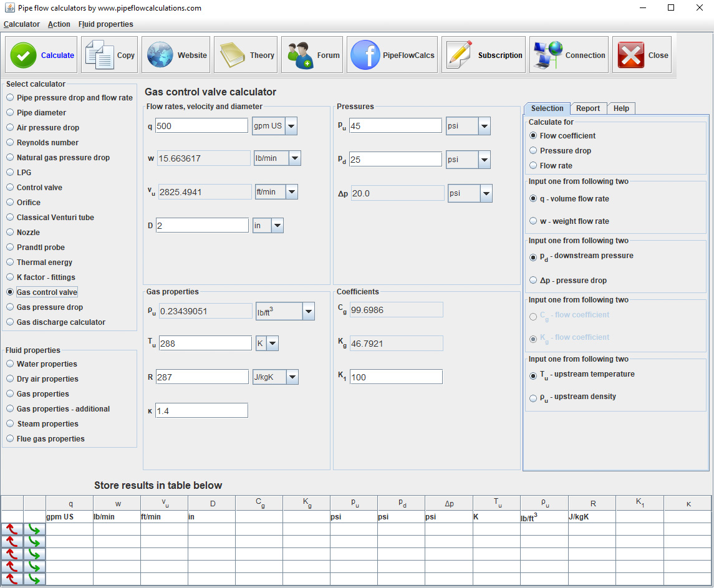Select w - weight flow rate input

(533, 221)
